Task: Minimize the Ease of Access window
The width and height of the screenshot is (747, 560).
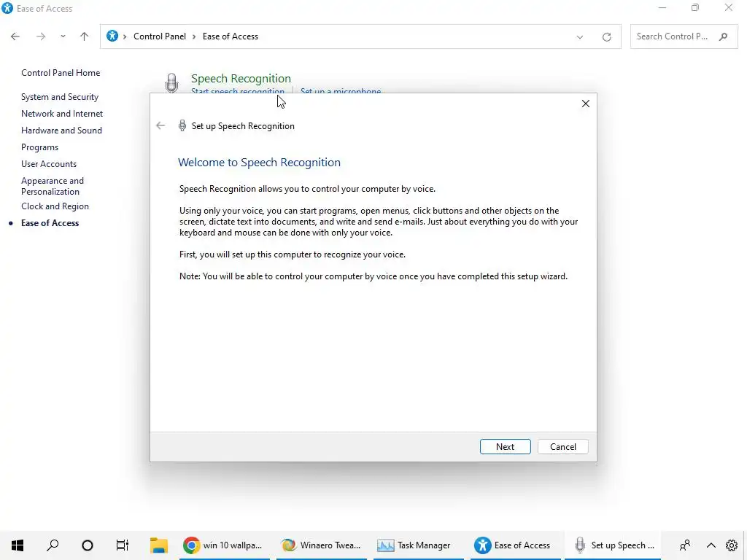Action: (662, 7)
